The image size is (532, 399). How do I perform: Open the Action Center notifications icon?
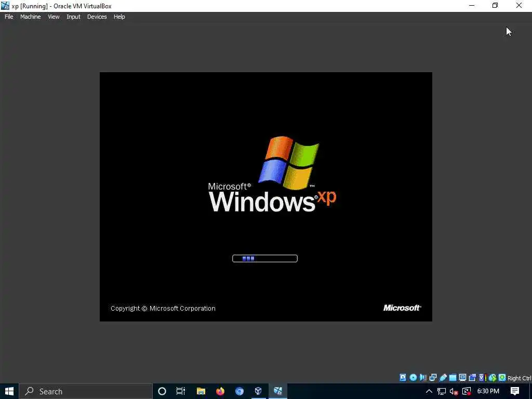(x=515, y=391)
